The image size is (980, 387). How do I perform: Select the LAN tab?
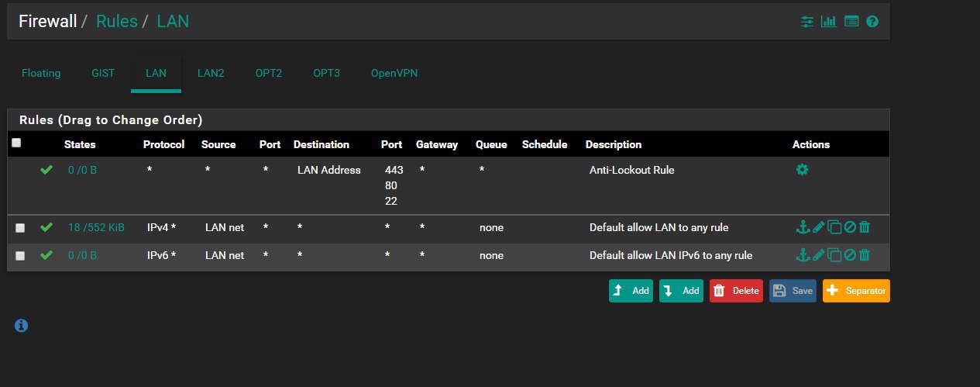point(156,73)
